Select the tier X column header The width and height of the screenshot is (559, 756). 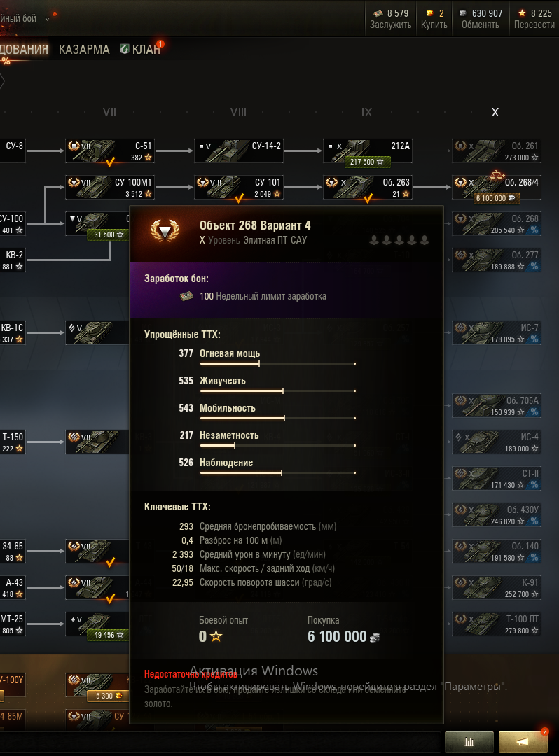(495, 112)
